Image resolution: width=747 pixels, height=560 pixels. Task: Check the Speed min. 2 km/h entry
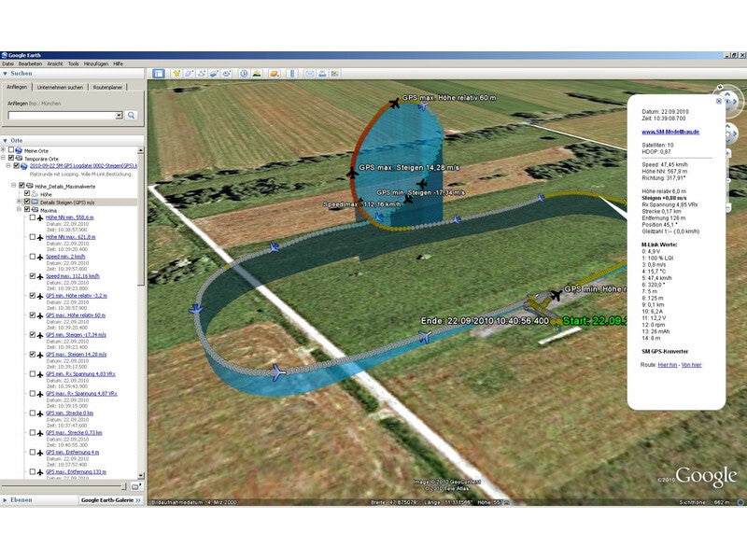[32, 256]
